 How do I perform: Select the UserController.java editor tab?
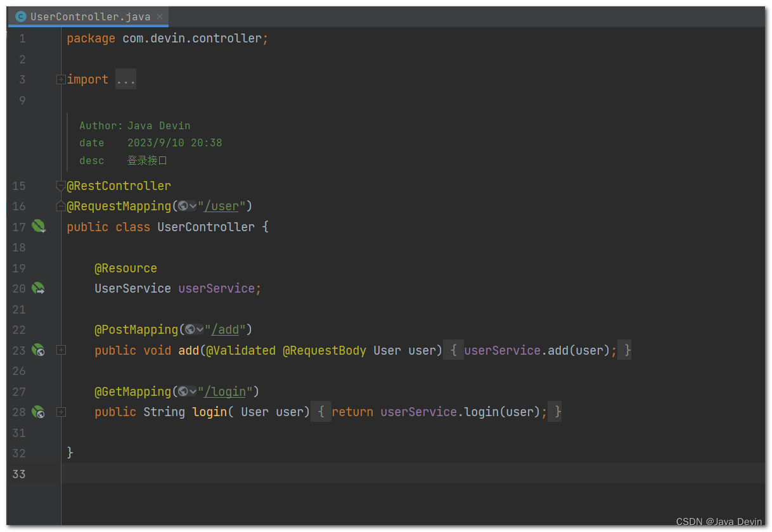[x=88, y=17]
